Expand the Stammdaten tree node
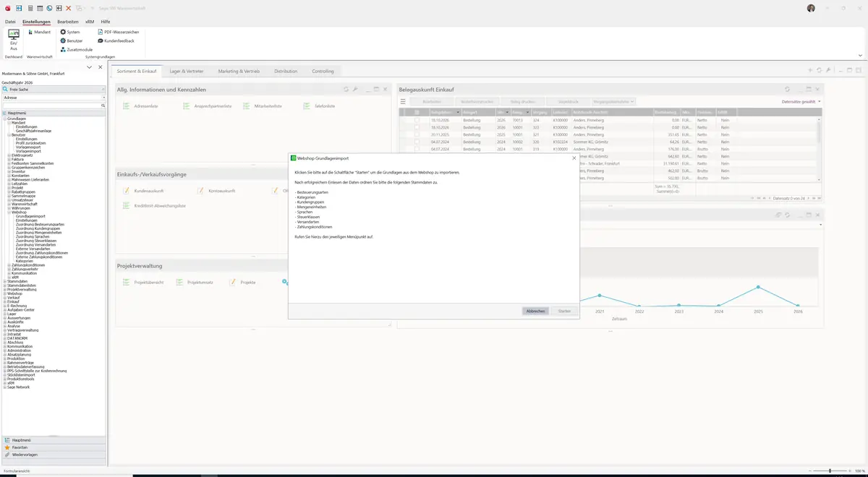The height and width of the screenshot is (477, 868). [5, 281]
